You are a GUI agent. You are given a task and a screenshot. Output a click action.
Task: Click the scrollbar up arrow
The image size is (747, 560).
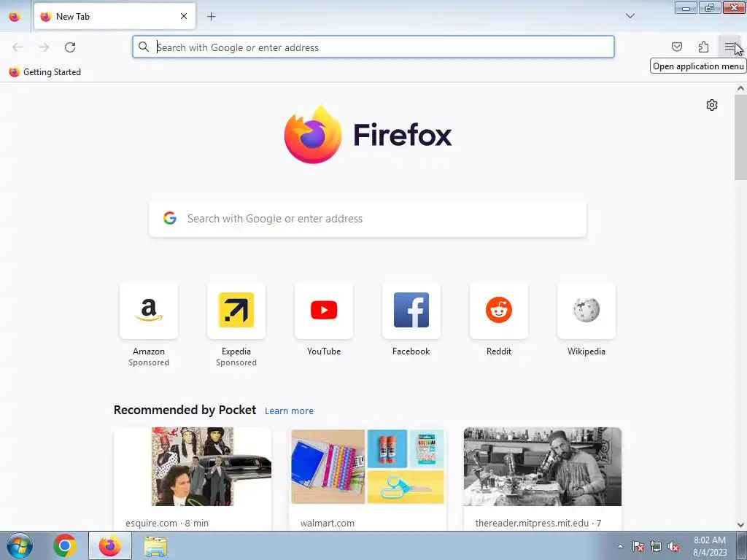pyautogui.click(x=740, y=88)
